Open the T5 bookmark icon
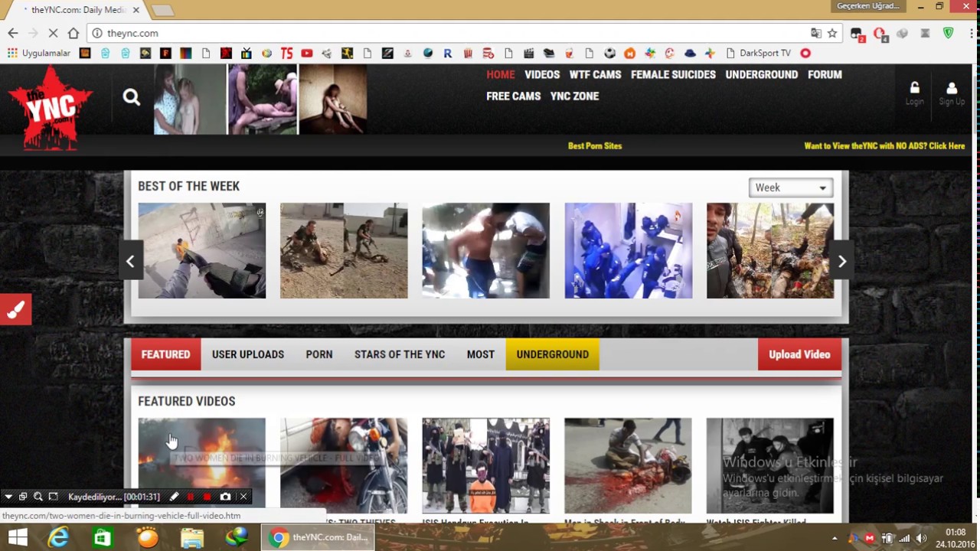This screenshot has width=980, height=551. point(286,53)
